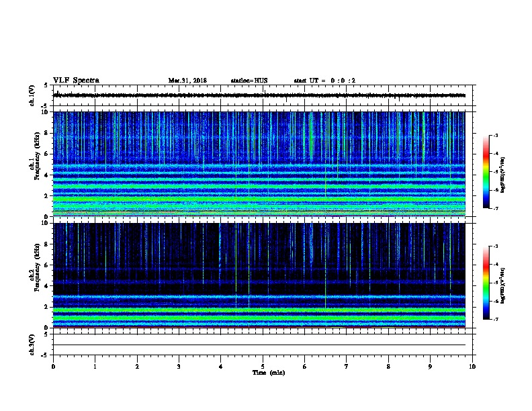The width and height of the screenshot is (532, 411).
Task: Click the "-3" tick on ch.1 color bar
Action: 495,136
